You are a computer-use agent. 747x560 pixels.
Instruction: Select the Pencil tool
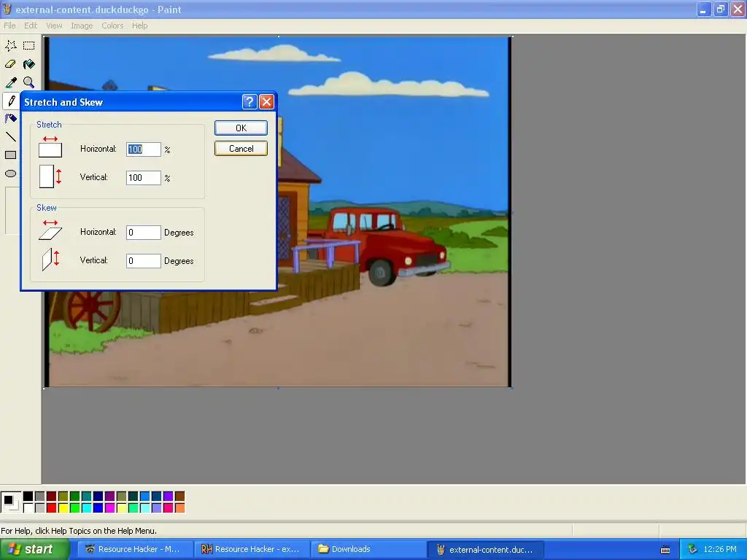[x=12, y=101]
